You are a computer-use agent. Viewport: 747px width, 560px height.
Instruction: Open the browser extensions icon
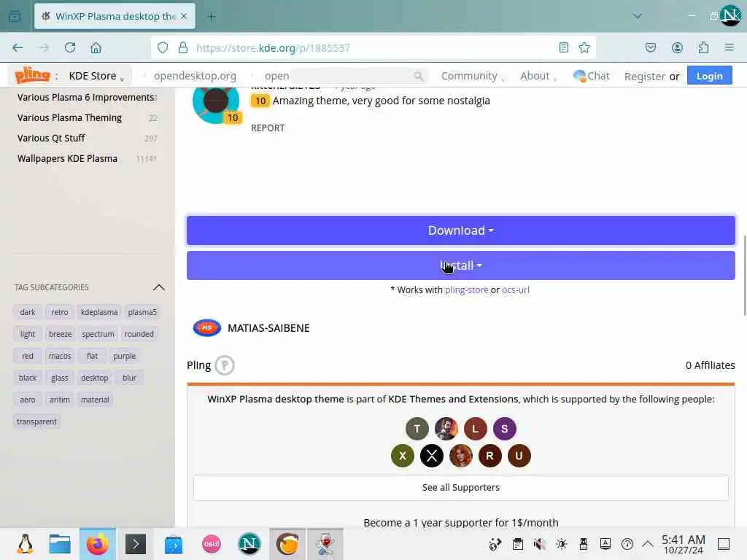tap(703, 47)
